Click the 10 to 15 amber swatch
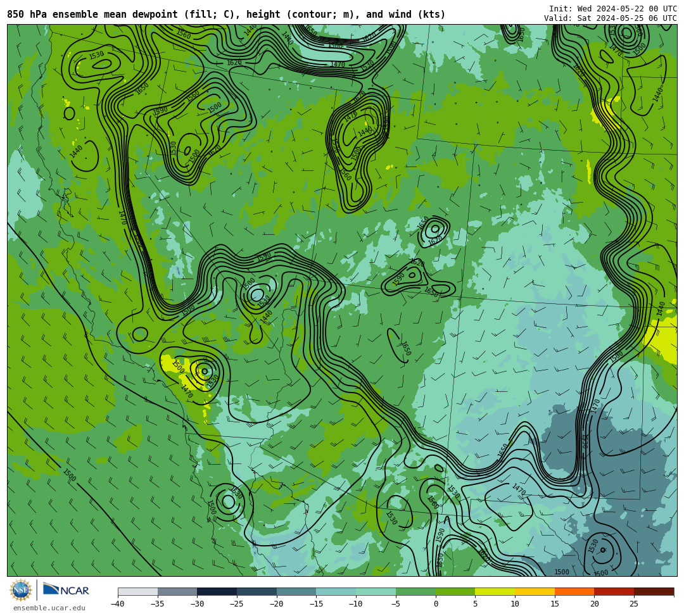 pyautogui.click(x=535, y=591)
